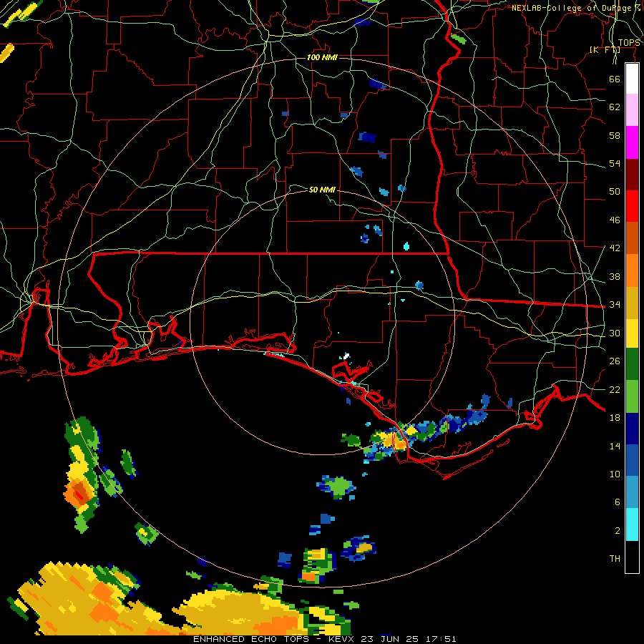
Task: Click the 10 legend value
Action: pos(615,474)
